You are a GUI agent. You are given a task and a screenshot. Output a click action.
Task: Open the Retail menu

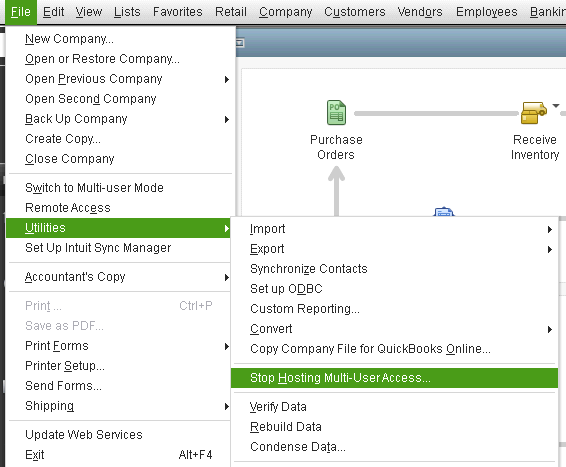[x=231, y=12]
